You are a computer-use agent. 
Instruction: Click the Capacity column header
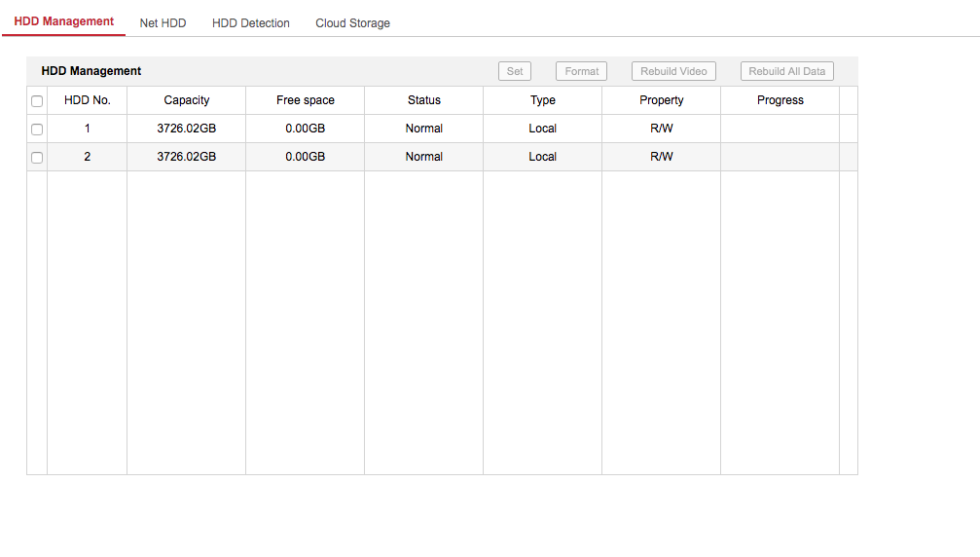click(x=187, y=100)
